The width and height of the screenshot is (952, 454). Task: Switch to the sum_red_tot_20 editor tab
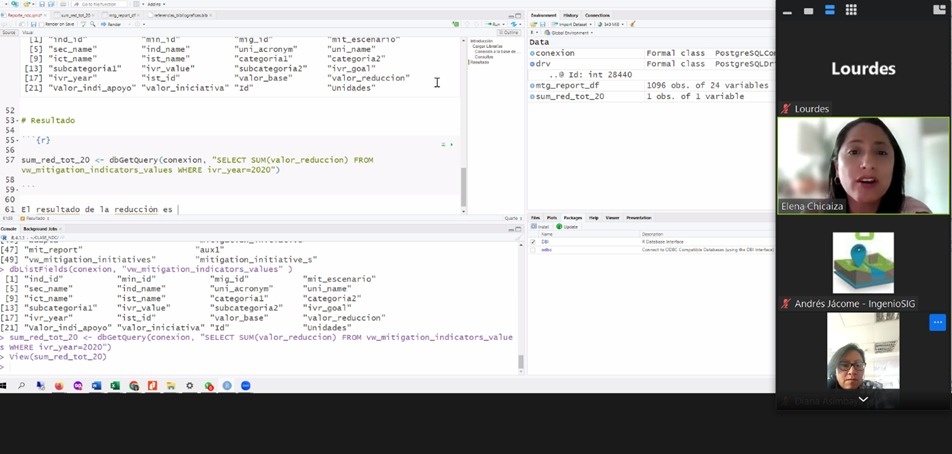[x=74, y=15]
